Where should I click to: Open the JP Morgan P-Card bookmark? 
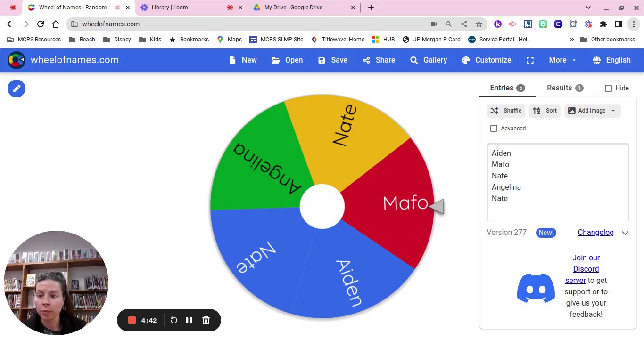[x=431, y=40]
